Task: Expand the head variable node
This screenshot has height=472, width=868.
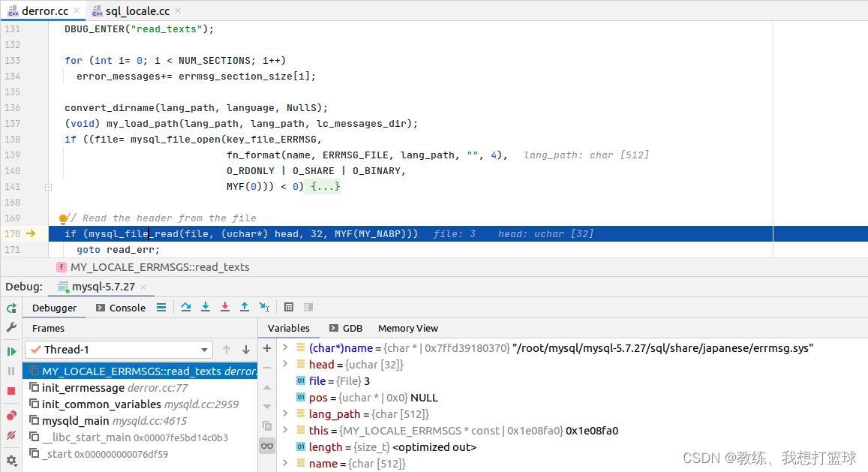Action: pyautogui.click(x=285, y=364)
